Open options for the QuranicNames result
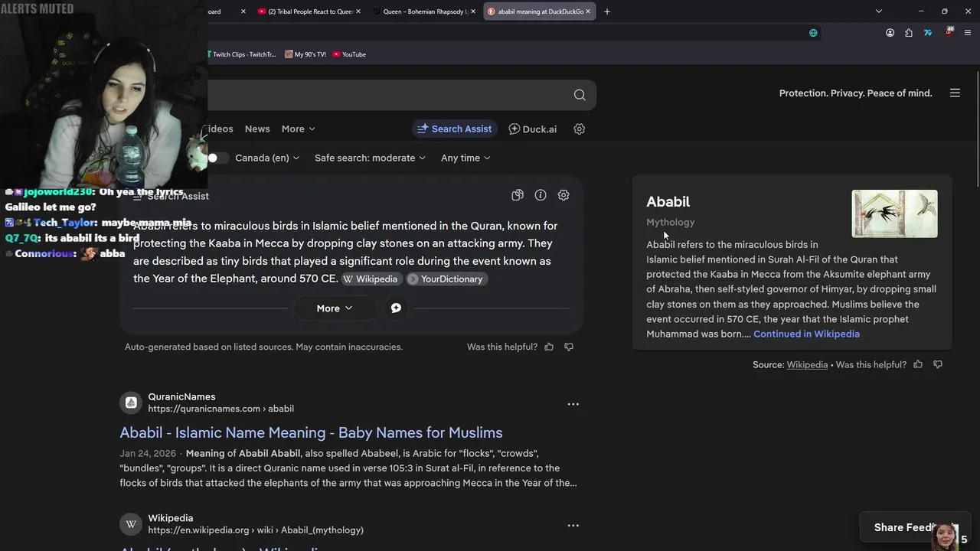 [573, 404]
